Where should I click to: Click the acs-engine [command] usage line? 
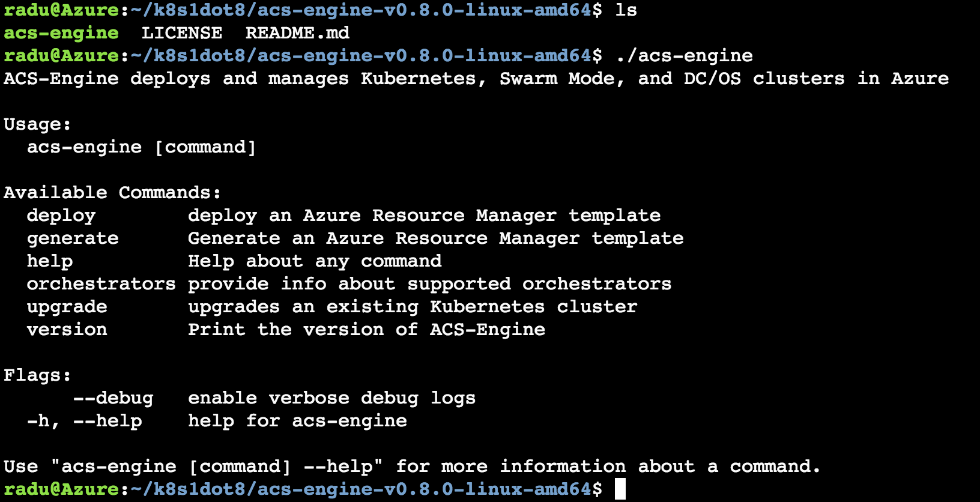tap(142, 147)
